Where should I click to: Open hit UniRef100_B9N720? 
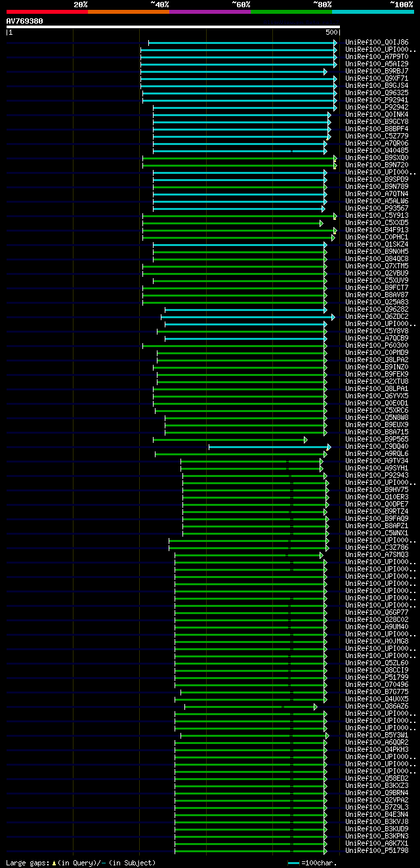(377, 165)
